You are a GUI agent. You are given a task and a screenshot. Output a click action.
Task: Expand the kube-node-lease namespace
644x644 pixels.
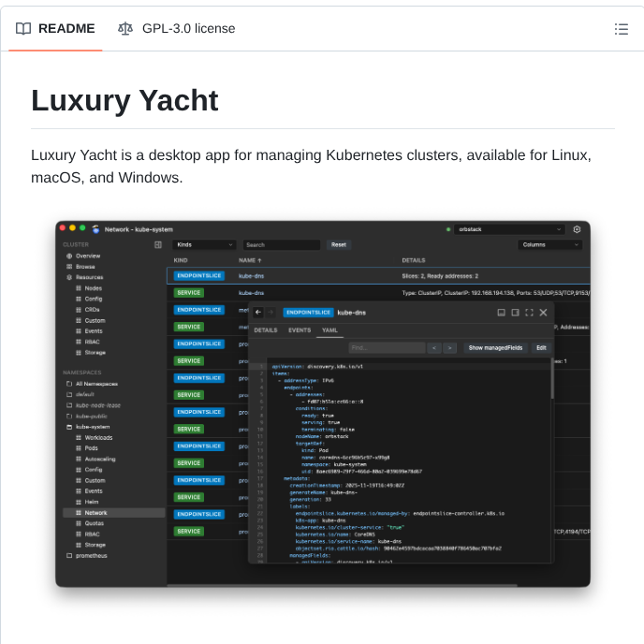click(x=69, y=405)
